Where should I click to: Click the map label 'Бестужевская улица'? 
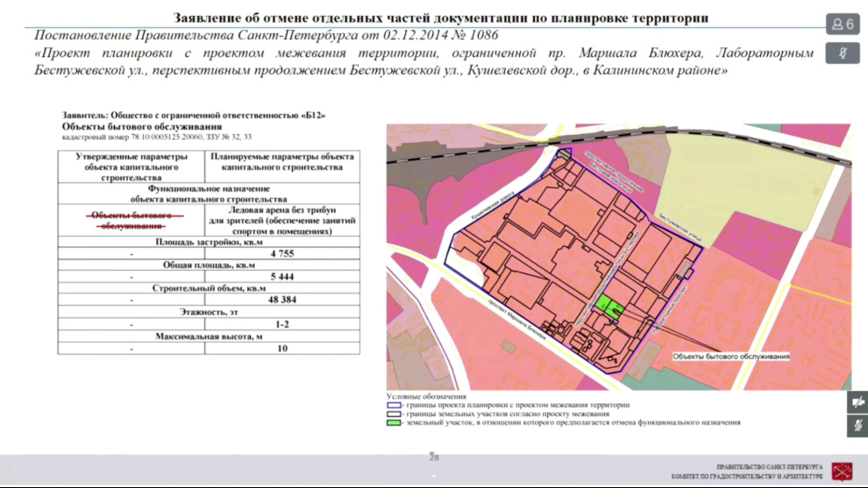[x=679, y=228]
